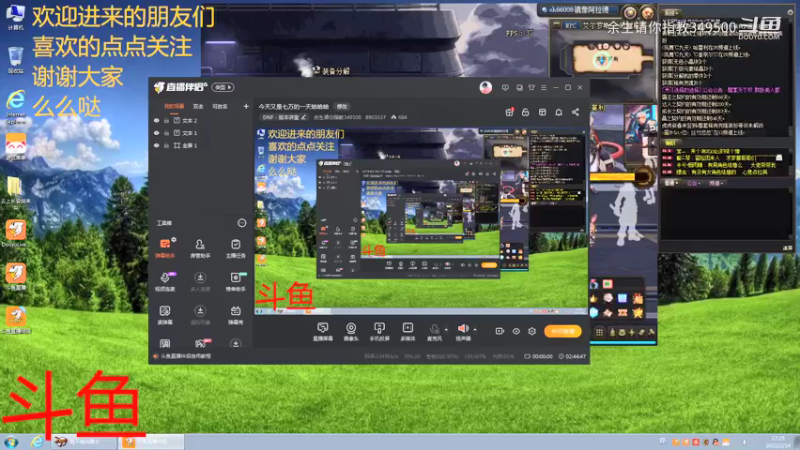Screen dimensions: 800x450
Task: Open the 视频连麦 microphone tool
Action: 165,282
